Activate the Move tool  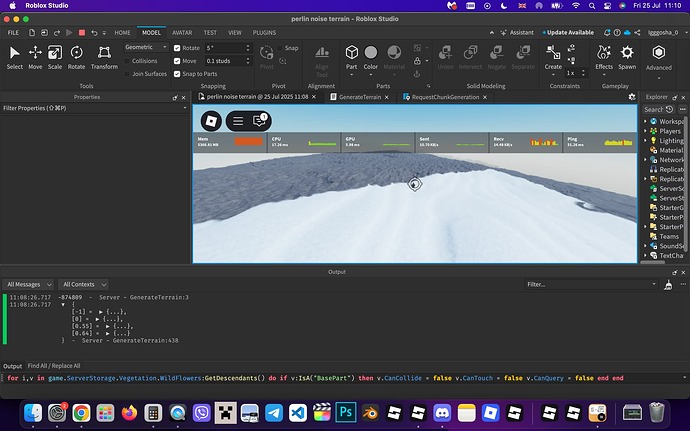point(35,57)
